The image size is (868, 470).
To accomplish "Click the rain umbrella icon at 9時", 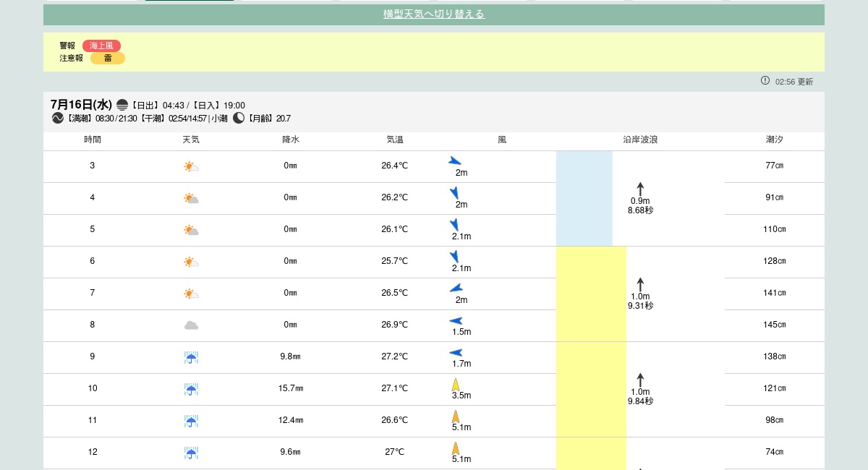I will pyautogui.click(x=191, y=357).
